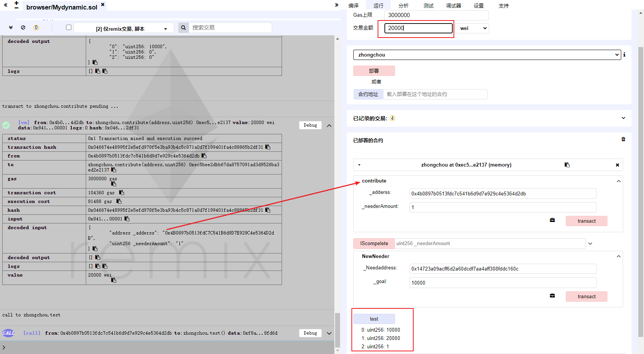Close the Mydynamic.sol tab with its x
The height and width of the screenshot is (354, 644).
click(102, 5)
